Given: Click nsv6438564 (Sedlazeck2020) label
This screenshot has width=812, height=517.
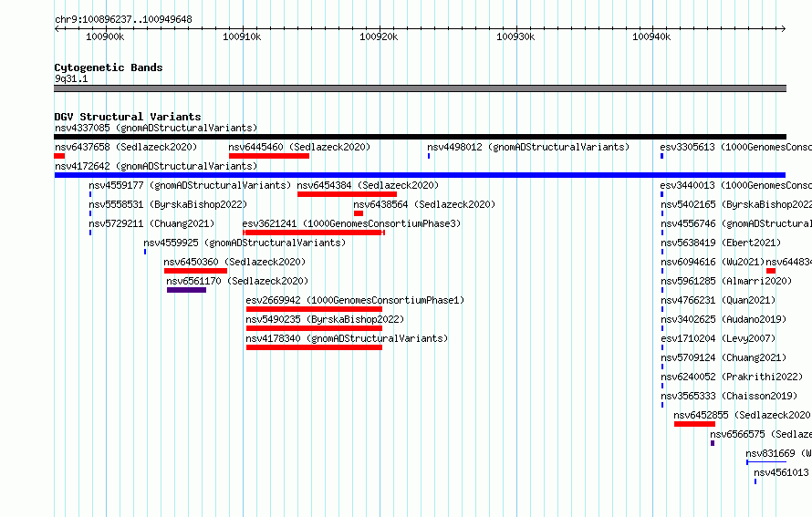Looking at the screenshot, I should click(x=424, y=204).
